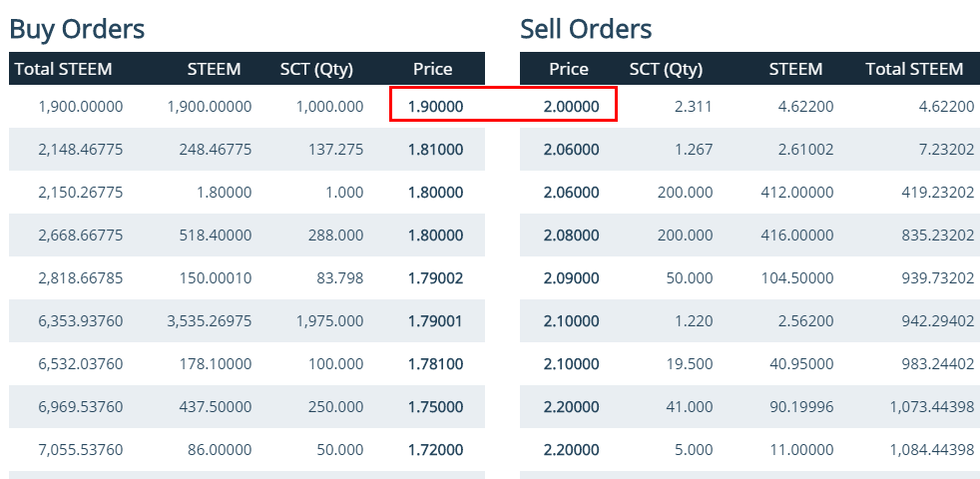Screen dimensions: 980x479
Task: Select the sell row totaling 1,084.44398 STEEM
Action: (x=750, y=450)
